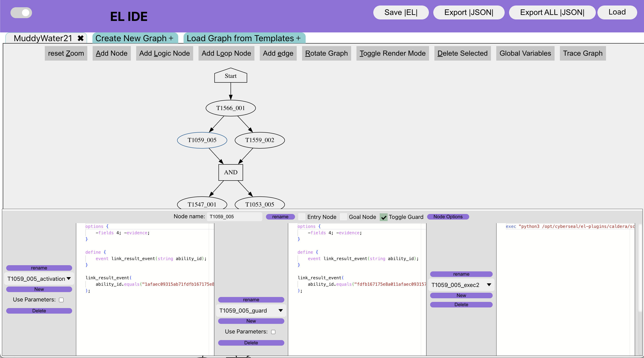Open the T1059_005_activation dropdown
The width and height of the screenshot is (644, 358).
click(39, 279)
